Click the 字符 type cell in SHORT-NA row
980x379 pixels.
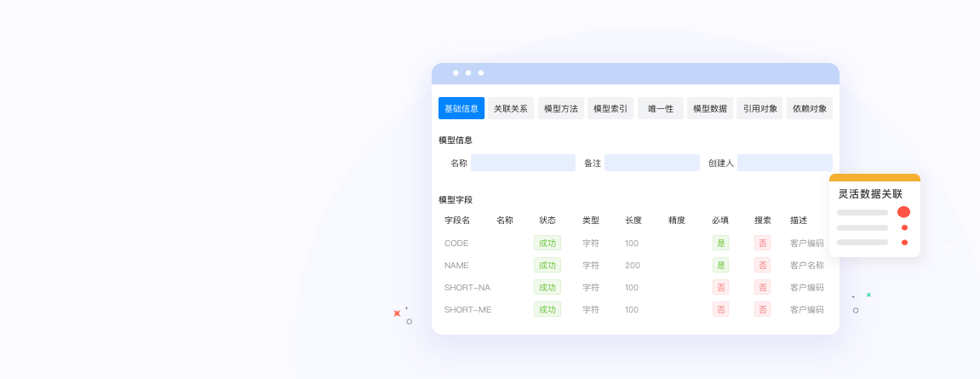[x=591, y=288]
